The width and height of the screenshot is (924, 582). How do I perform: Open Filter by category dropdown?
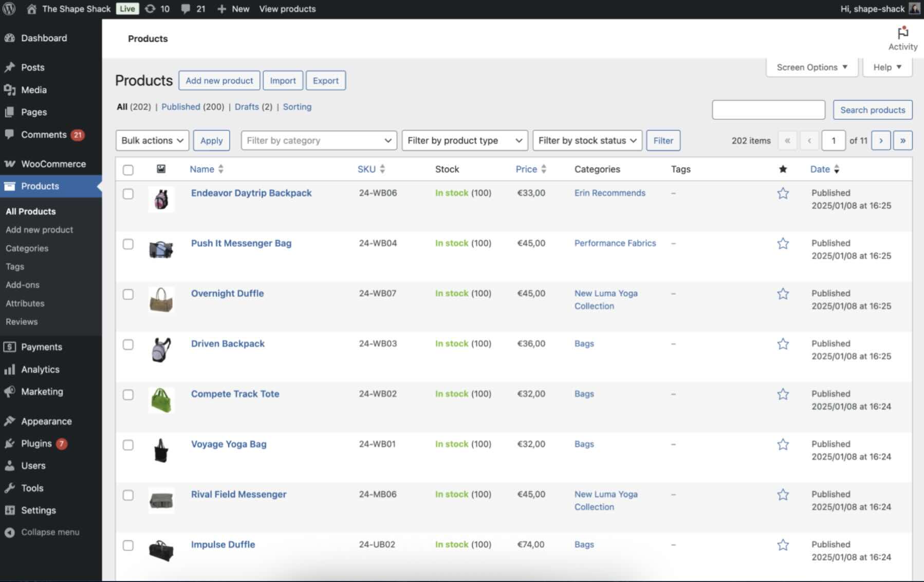point(319,140)
